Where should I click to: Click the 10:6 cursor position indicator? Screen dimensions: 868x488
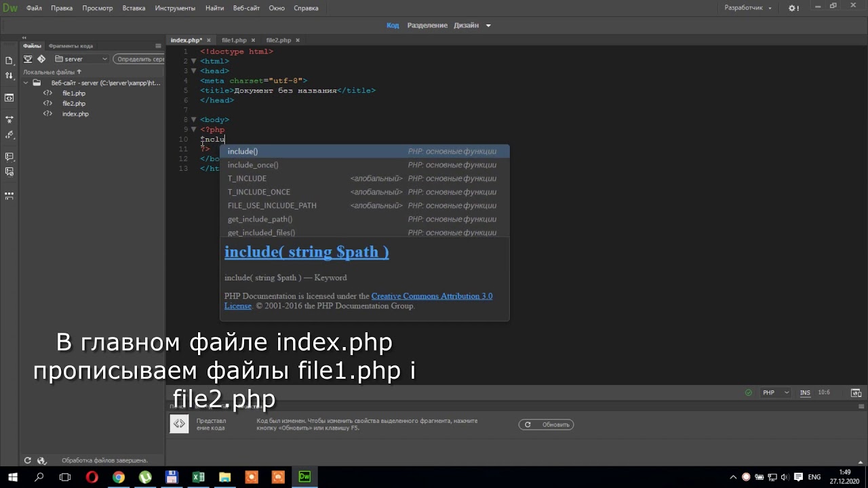pos(824,392)
